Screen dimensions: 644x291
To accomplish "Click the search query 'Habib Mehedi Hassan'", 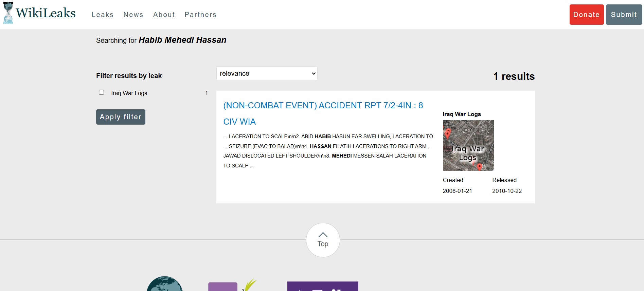I will coord(182,40).
